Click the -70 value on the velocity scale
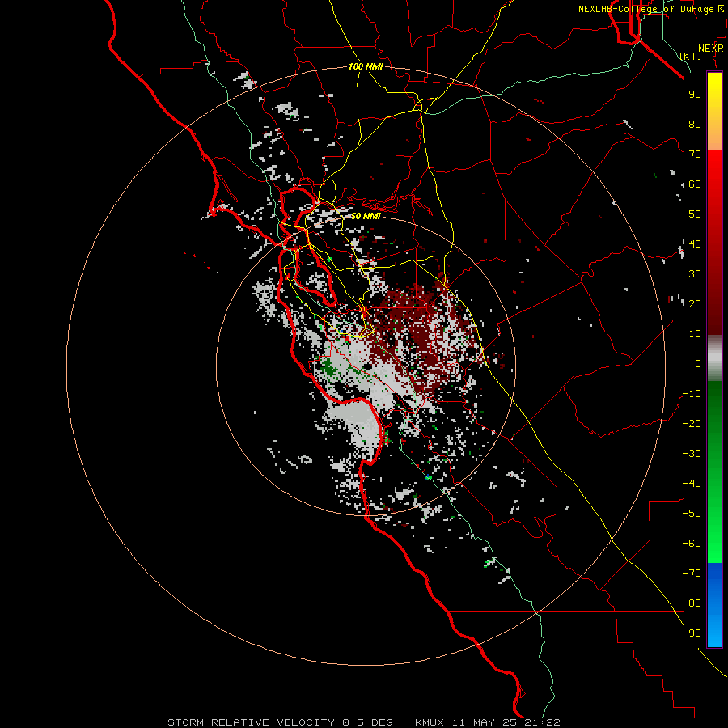The width and height of the screenshot is (728, 728). point(692,574)
